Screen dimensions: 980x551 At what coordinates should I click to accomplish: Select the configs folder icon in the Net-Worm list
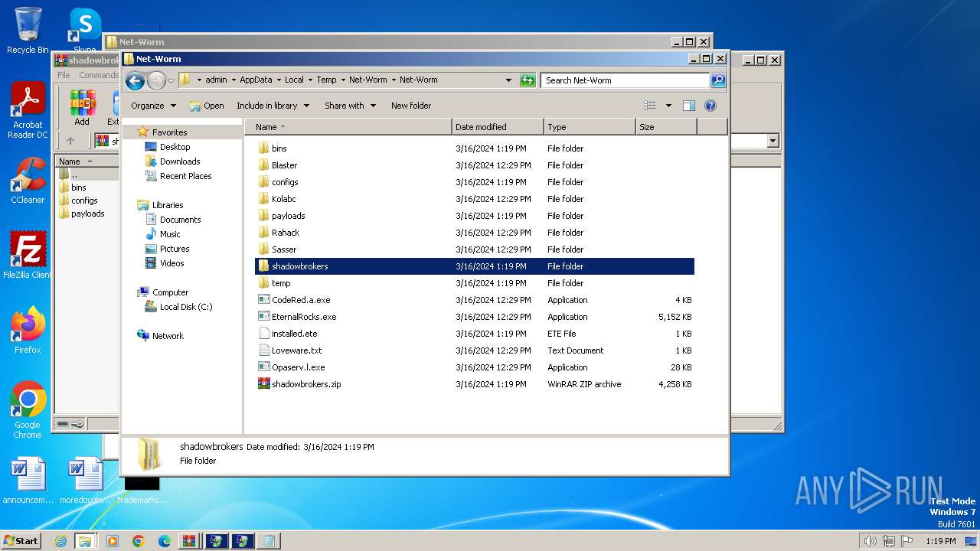tap(263, 182)
